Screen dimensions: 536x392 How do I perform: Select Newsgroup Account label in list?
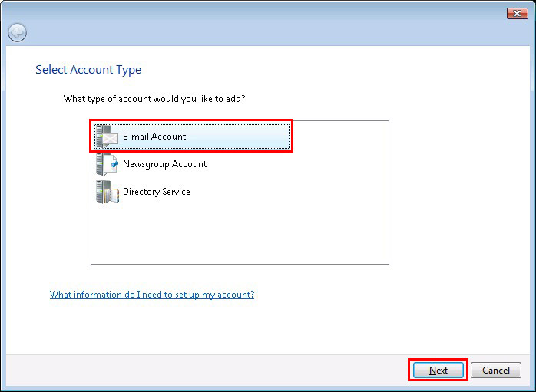(164, 164)
